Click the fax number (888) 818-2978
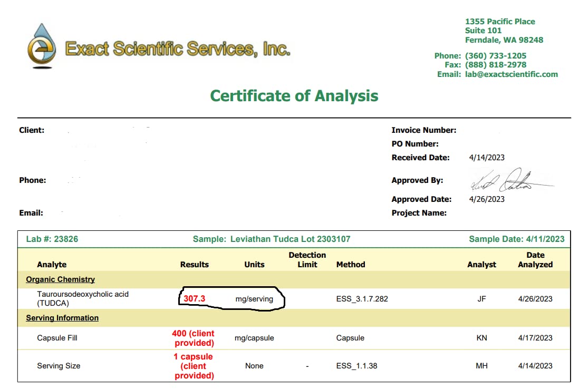The width and height of the screenshot is (588, 389). click(495, 65)
